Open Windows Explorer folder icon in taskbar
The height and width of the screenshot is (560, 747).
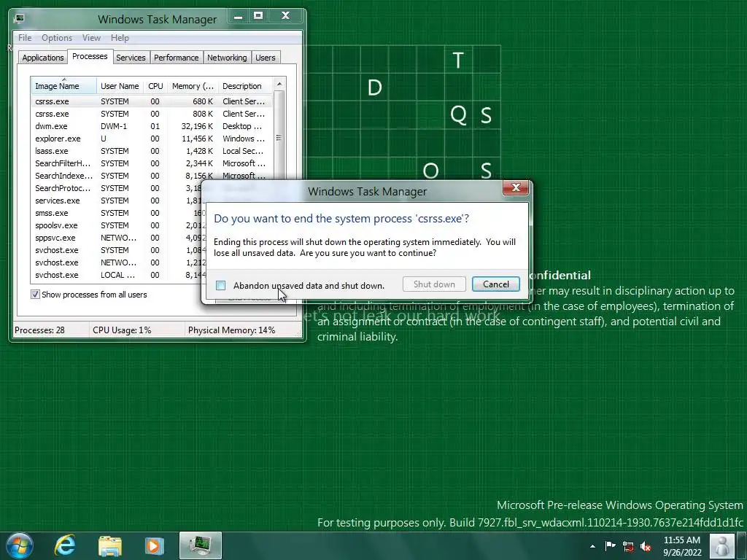point(110,545)
